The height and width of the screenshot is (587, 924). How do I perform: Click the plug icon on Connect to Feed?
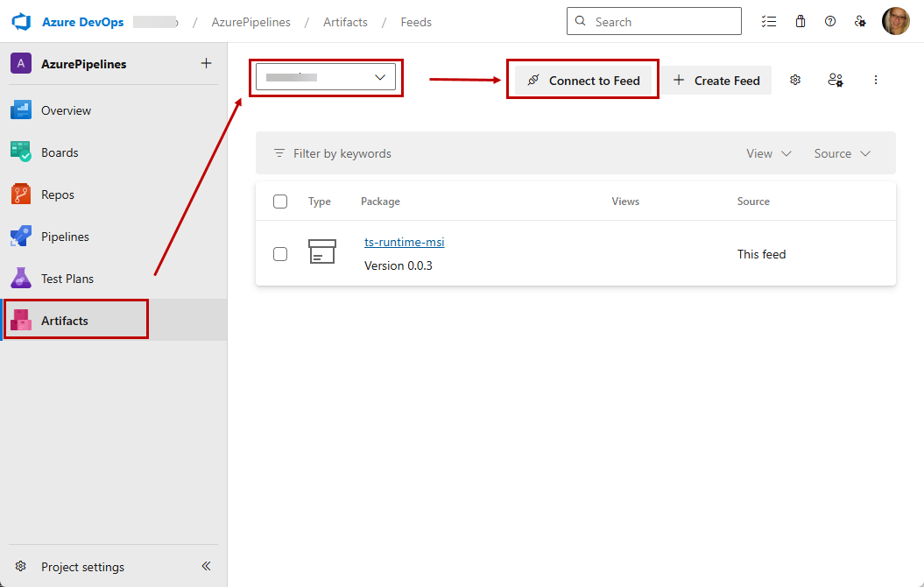pos(533,80)
